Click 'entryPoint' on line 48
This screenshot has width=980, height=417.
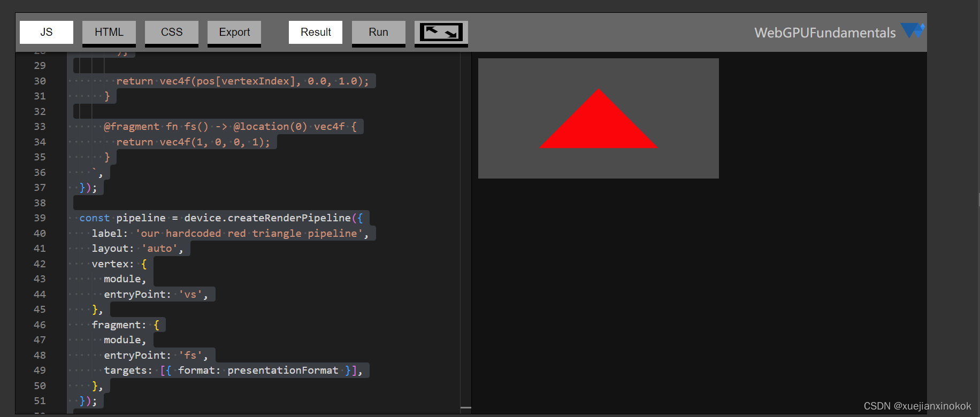click(135, 356)
